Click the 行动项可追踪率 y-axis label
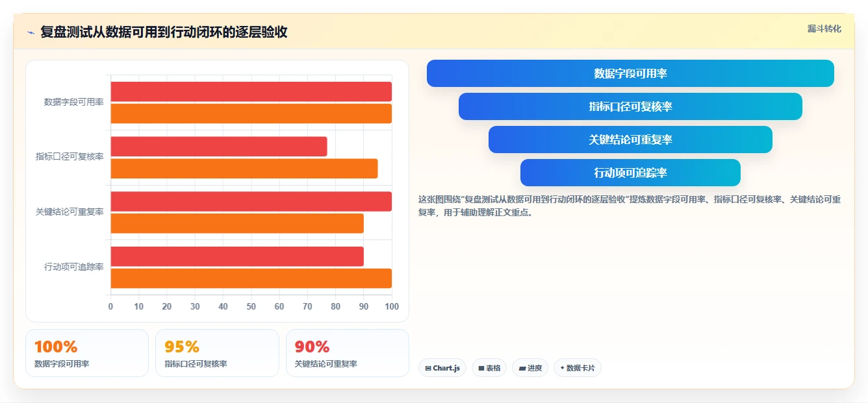Image resolution: width=868 pixels, height=403 pixels. (74, 267)
